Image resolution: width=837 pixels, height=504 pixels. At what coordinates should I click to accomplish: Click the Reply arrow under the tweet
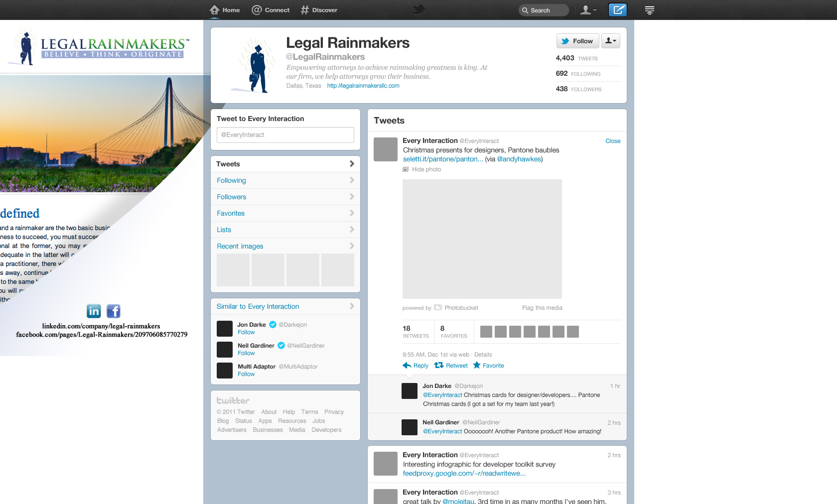416,366
